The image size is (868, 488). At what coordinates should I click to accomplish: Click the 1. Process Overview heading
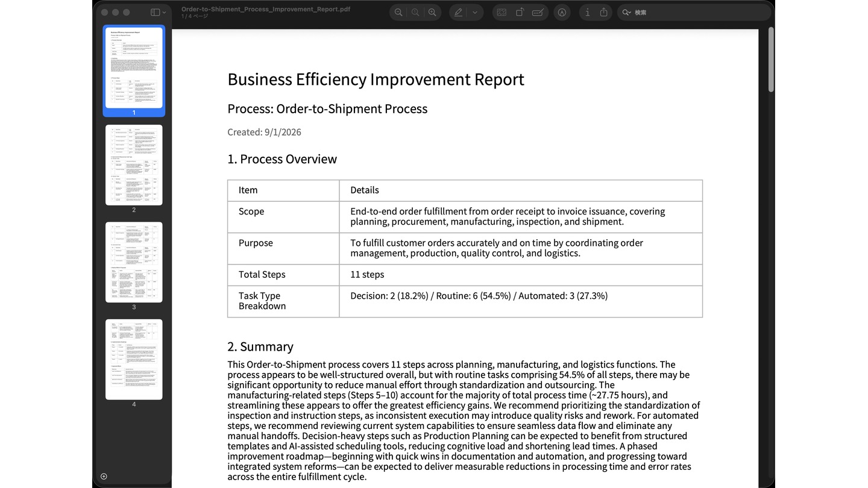pos(282,159)
